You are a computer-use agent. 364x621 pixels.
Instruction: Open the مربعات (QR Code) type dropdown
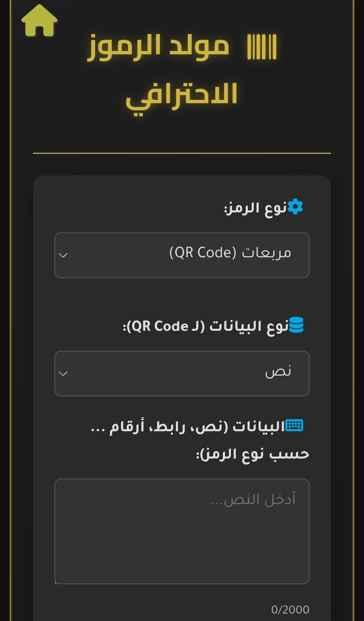point(182,255)
